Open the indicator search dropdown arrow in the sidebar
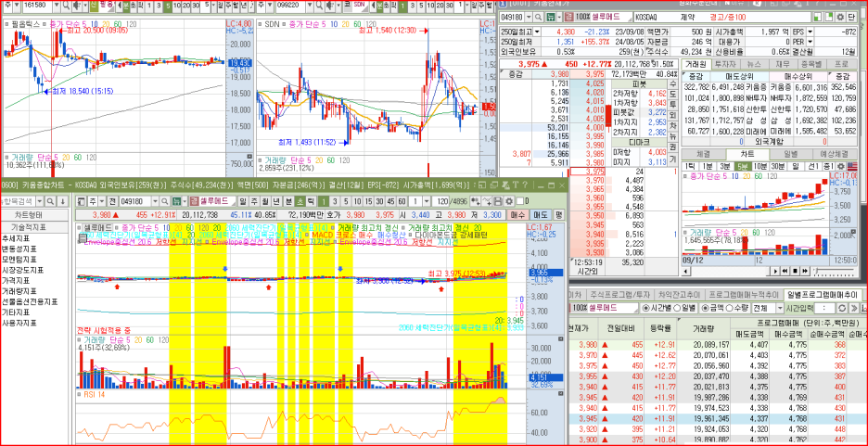 pyautogui.click(x=40, y=201)
